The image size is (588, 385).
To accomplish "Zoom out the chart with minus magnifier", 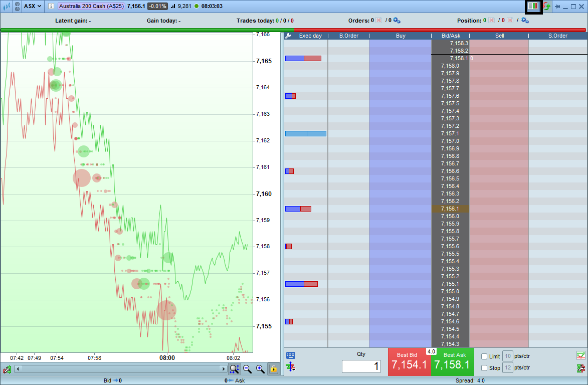I will [x=247, y=369].
